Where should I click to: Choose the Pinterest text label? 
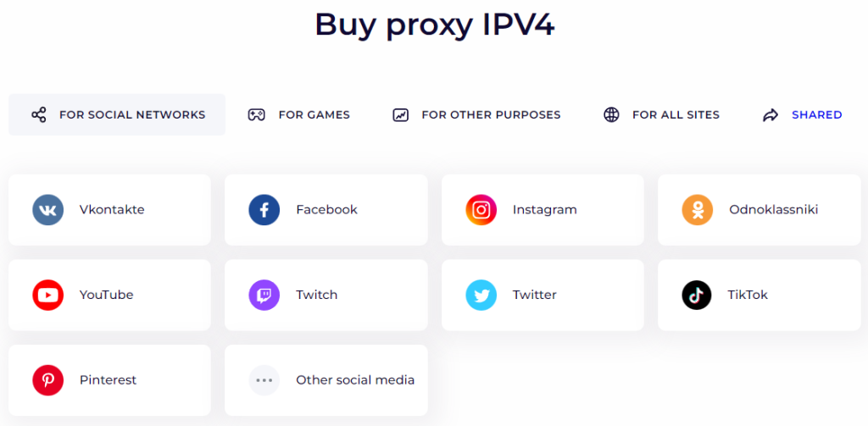point(108,380)
